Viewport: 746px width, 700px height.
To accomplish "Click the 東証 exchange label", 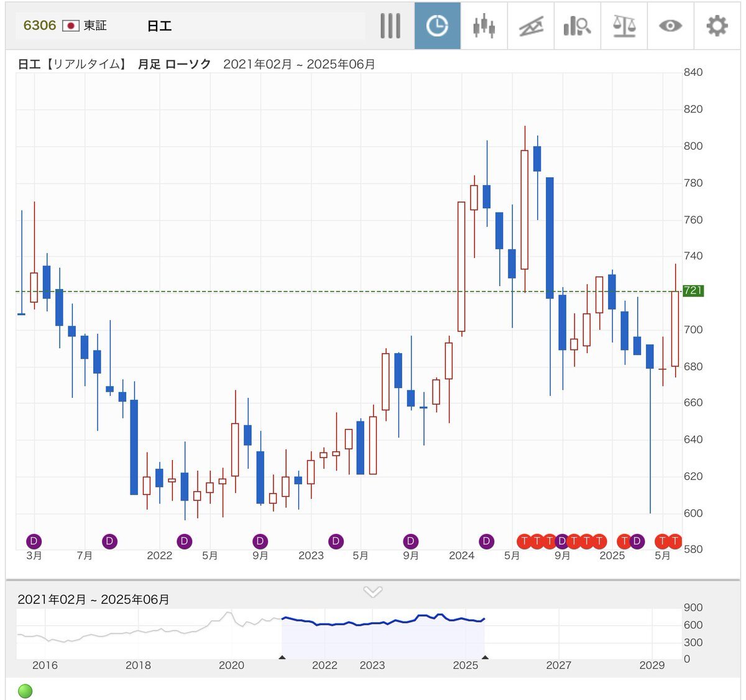I will 95,25.
